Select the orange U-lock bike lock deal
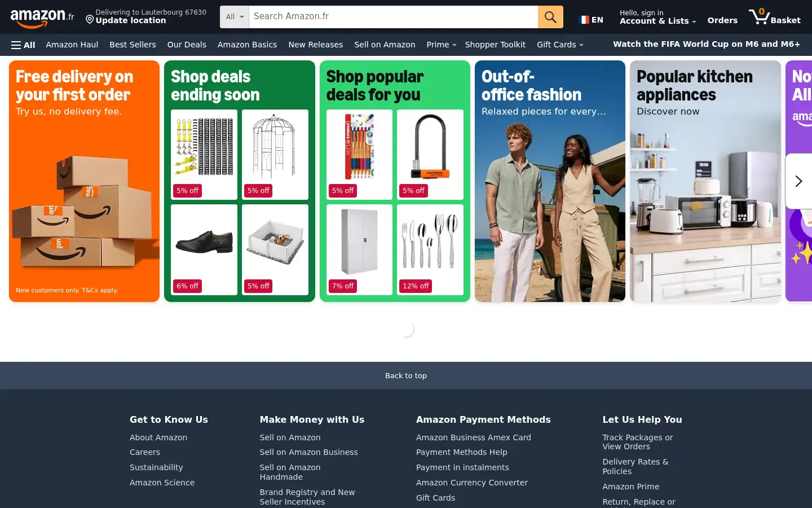Screen dimensions: 812x508 tap(430, 154)
